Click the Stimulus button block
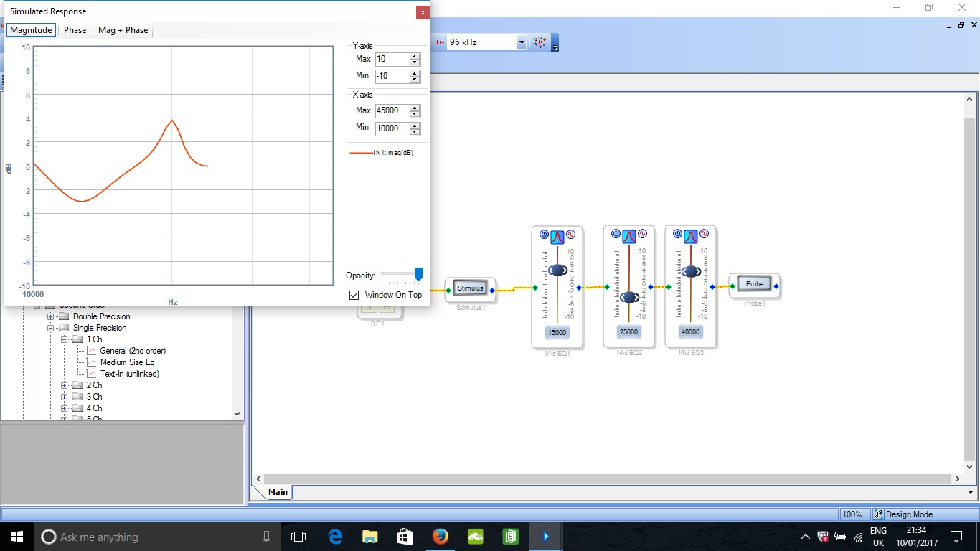The image size is (980, 551). click(x=471, y=288)
